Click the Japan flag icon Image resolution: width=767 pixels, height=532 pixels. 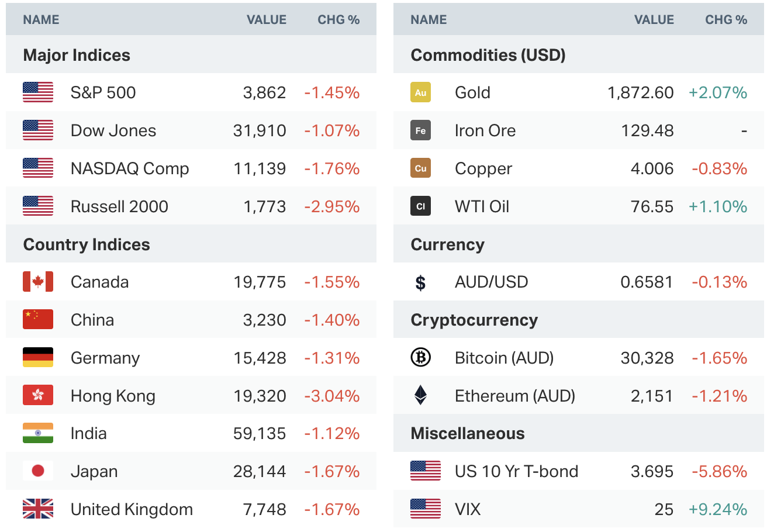pyautogui.click(x=38, y=471)
